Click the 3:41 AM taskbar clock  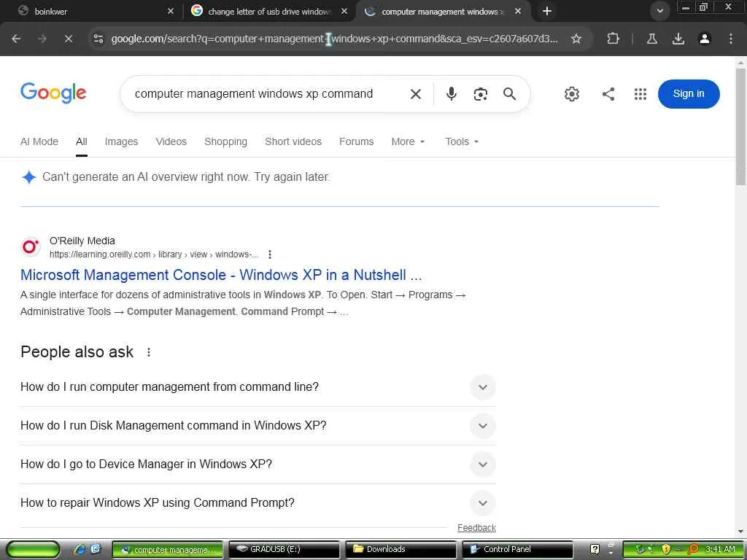click(720, 549)
